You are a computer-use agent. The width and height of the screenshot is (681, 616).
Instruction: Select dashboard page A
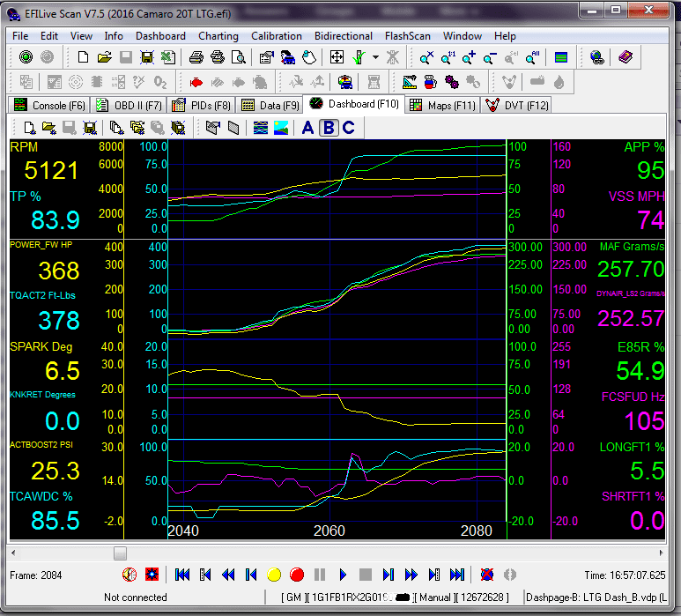[x=307, y=128]
